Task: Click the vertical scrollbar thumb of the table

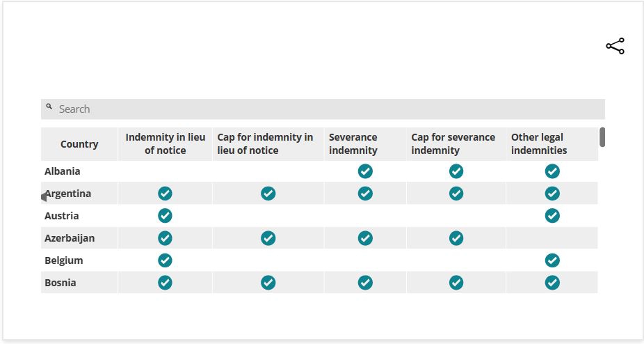Action: click(602, 137)
